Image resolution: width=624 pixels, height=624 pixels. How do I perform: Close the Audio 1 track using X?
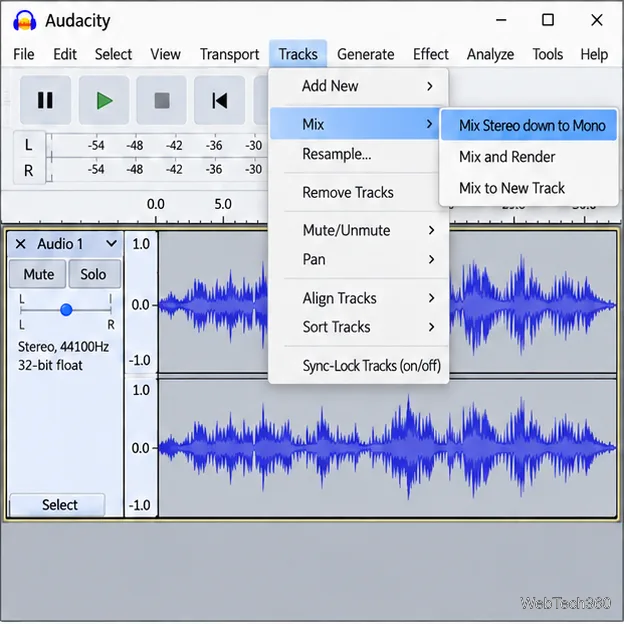click(20, 244)
